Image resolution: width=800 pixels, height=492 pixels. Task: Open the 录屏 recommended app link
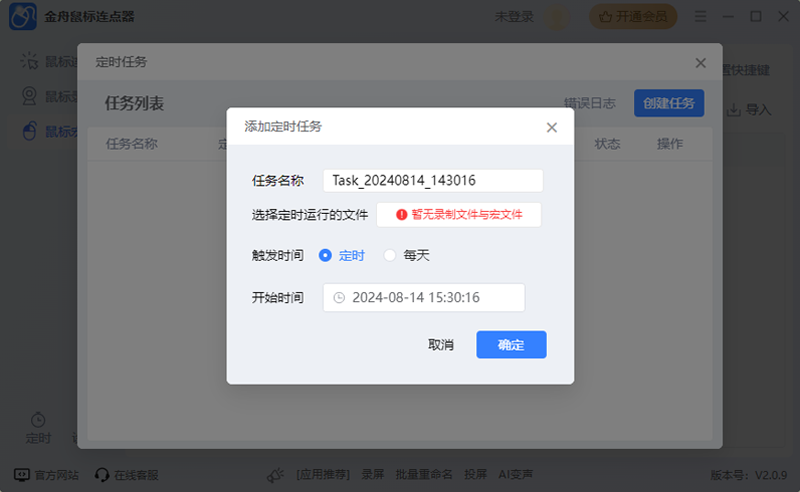[372, 475]
